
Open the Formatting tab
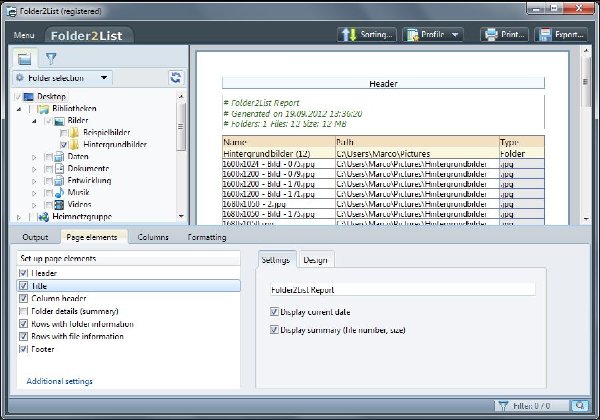point(207,237)
